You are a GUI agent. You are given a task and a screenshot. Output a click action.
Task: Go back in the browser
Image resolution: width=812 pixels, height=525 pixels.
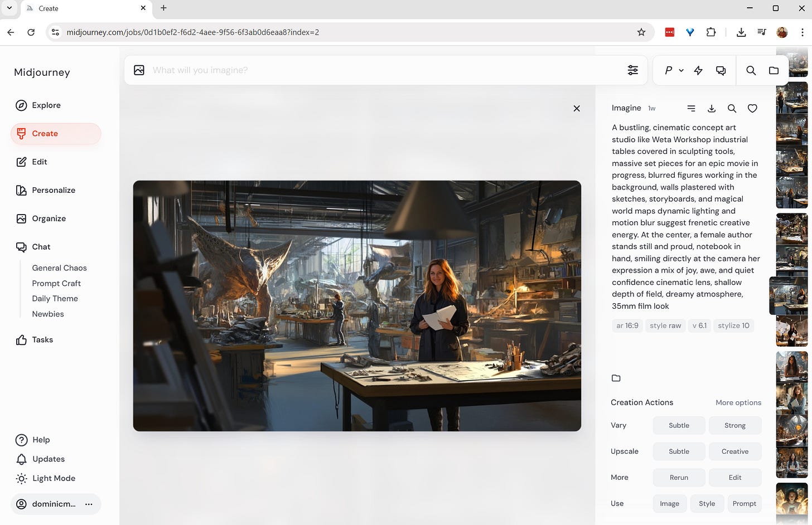pyautogui.click(x=11, y=32)
